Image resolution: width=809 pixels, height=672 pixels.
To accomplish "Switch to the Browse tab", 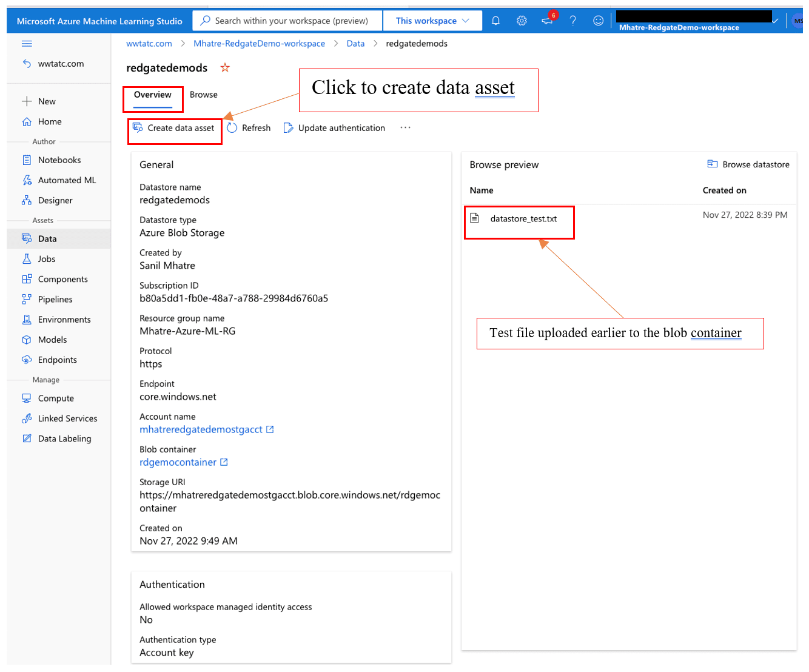I will [x=204, y=95].
